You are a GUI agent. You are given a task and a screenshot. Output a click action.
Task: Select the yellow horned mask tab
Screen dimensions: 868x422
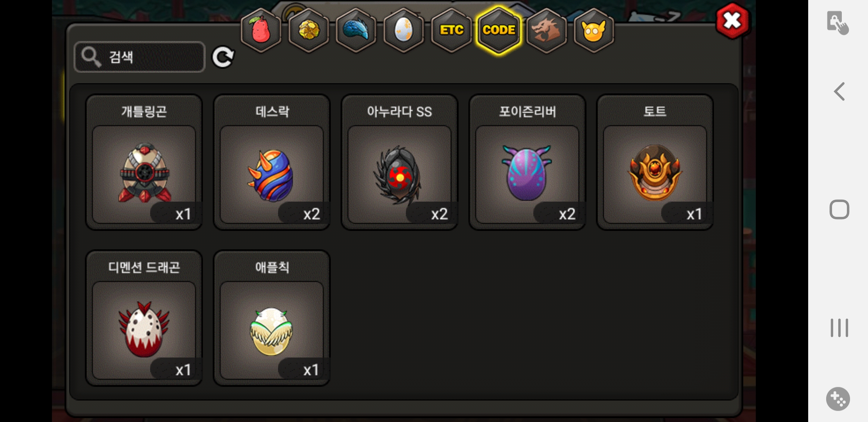coord(594,30)
